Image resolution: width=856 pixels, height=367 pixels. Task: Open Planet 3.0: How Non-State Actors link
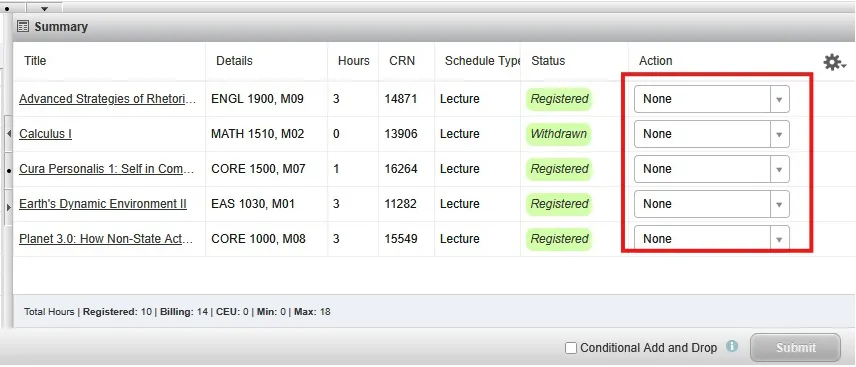pyautogui.click(x=107, y=239)
